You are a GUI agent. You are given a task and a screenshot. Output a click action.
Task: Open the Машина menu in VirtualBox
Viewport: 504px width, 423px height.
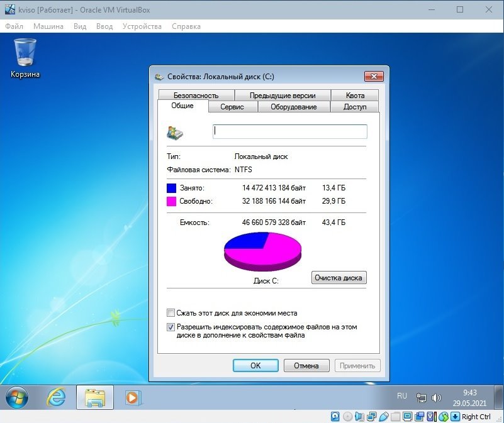click(48, 26)
